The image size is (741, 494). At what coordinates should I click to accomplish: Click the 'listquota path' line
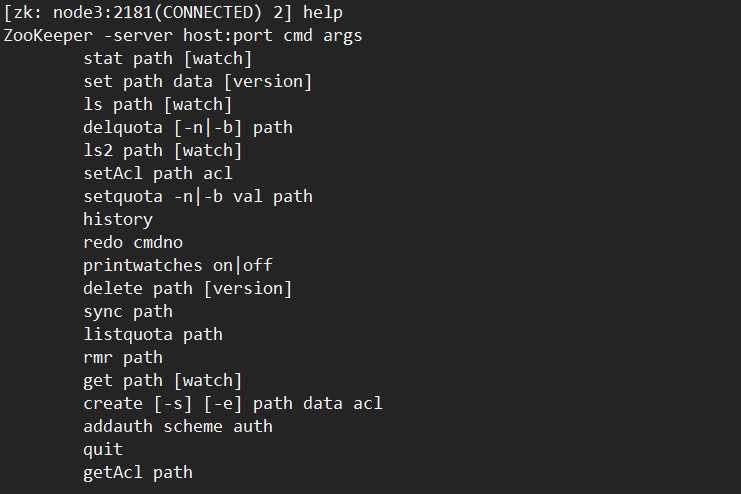pos(153,334)
